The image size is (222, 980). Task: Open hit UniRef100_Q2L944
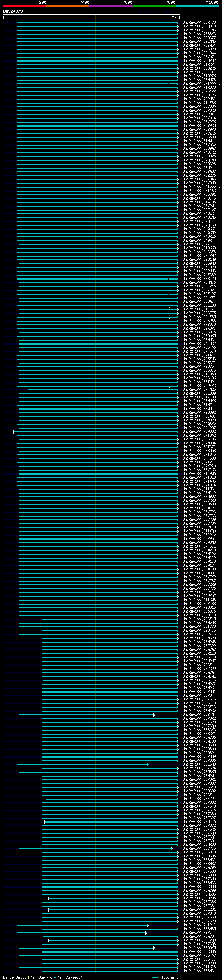tap(199, 53)
